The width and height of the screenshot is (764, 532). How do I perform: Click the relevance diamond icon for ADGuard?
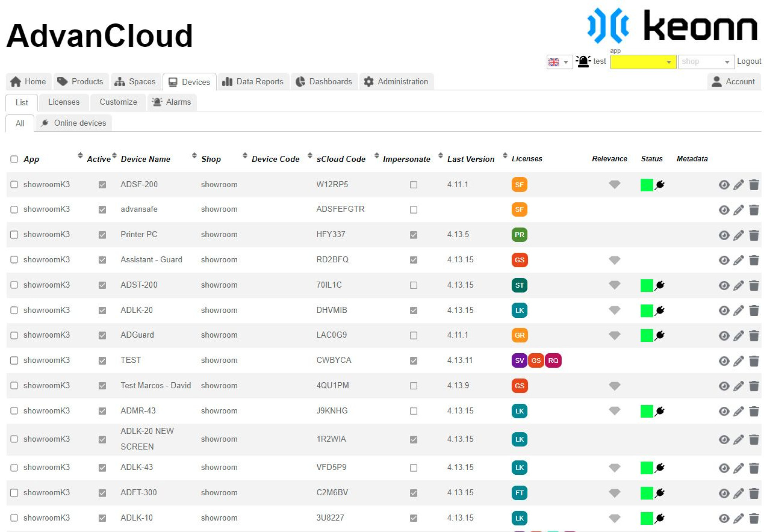614,335
